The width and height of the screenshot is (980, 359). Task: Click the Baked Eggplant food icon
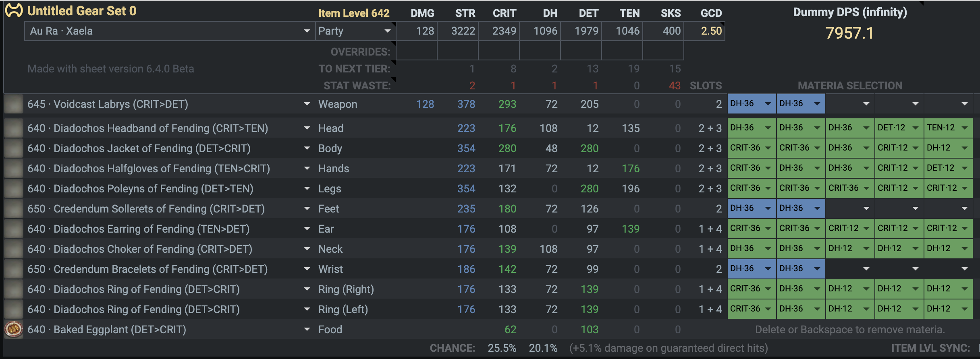tap(14, 329)
